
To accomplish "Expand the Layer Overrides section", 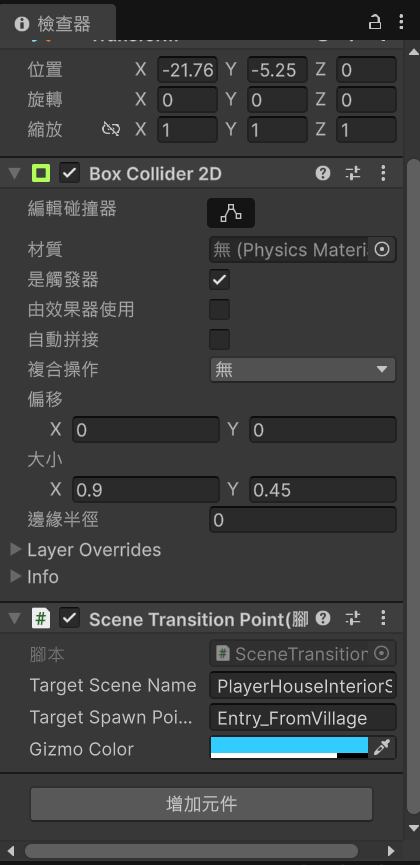I will tap(86, 550).
